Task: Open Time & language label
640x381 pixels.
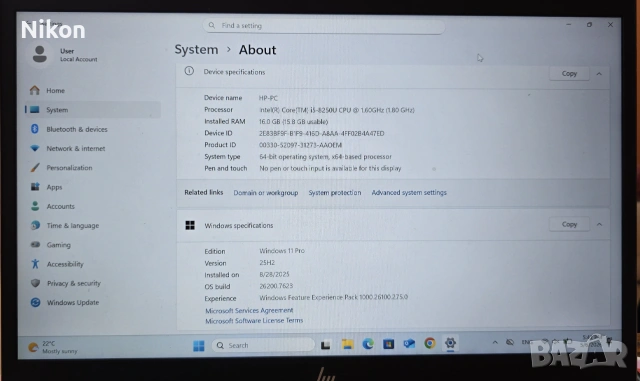Action: pyautogui.click(x=73, y=225)
